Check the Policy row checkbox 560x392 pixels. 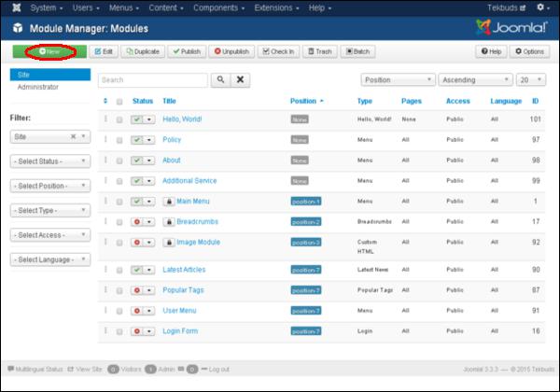119,140
